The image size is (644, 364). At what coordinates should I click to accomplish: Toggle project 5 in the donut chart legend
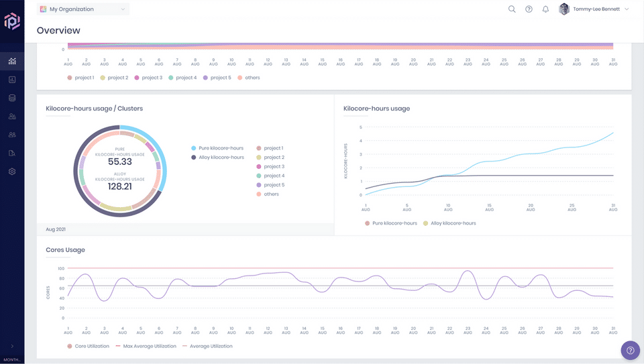(x=270, y=185)
